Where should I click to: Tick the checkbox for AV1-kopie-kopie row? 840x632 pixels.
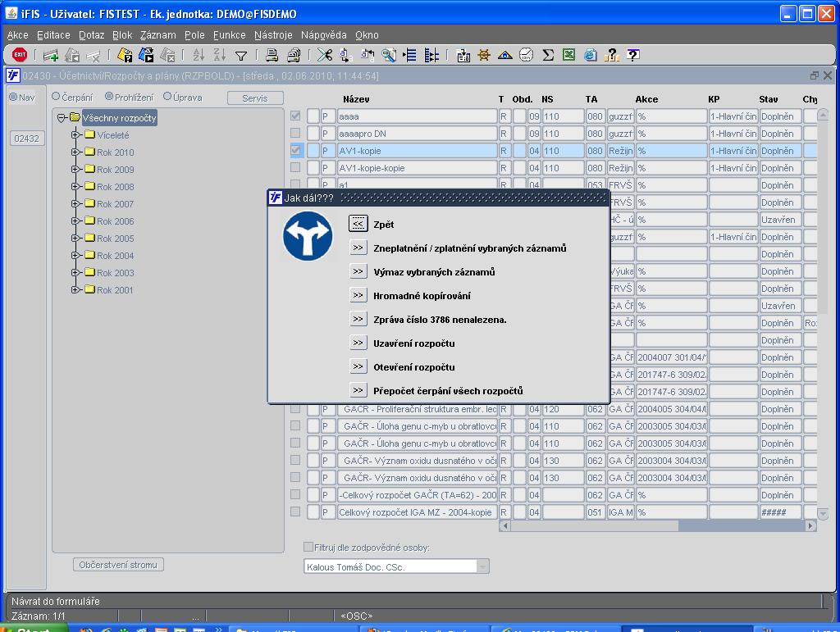[296, 168]
